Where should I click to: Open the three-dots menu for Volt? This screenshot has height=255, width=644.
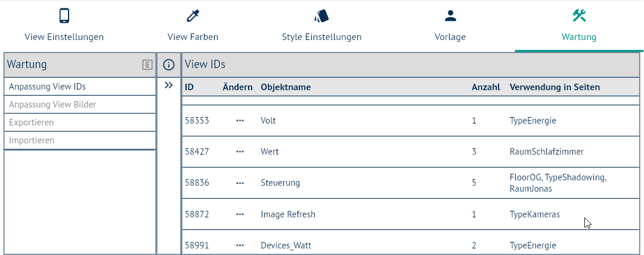coord(240,121)
